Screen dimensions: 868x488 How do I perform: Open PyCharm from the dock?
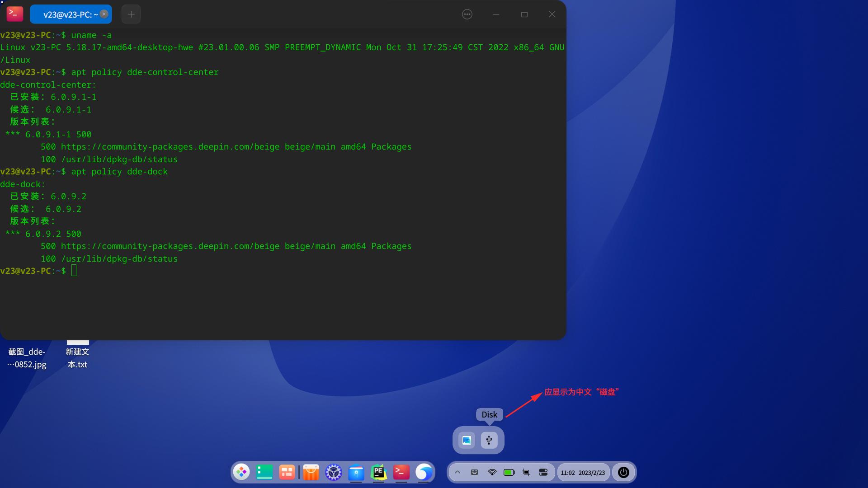[x=379, y=472]
